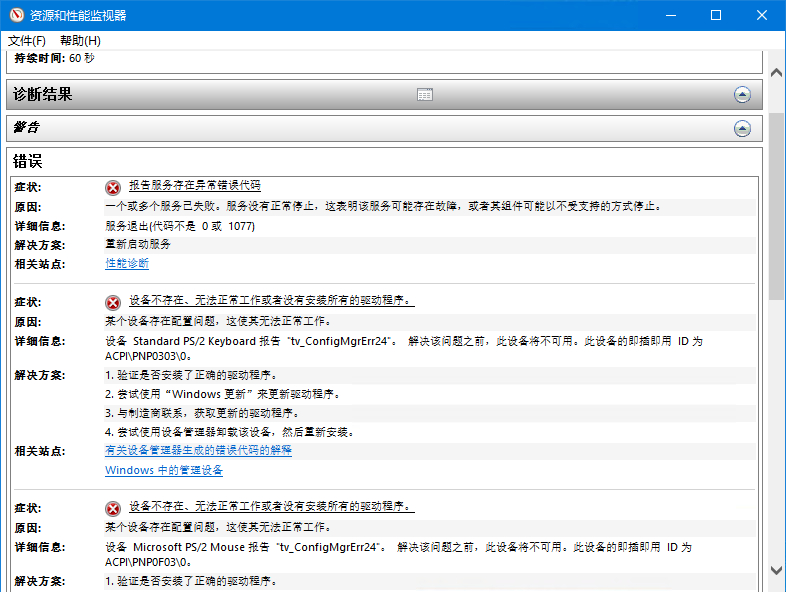Click the symptom title above the PS/2 Mouse details
This screenshot has height=592, width=786.
pos(271,507)
